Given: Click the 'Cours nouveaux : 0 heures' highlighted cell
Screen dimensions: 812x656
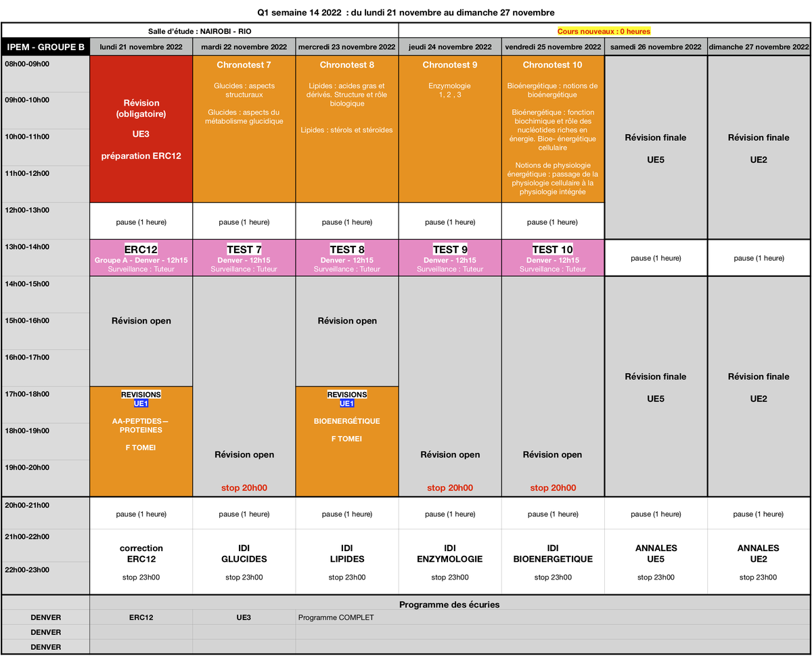Looking at the screenshot, I should [604, 31].
